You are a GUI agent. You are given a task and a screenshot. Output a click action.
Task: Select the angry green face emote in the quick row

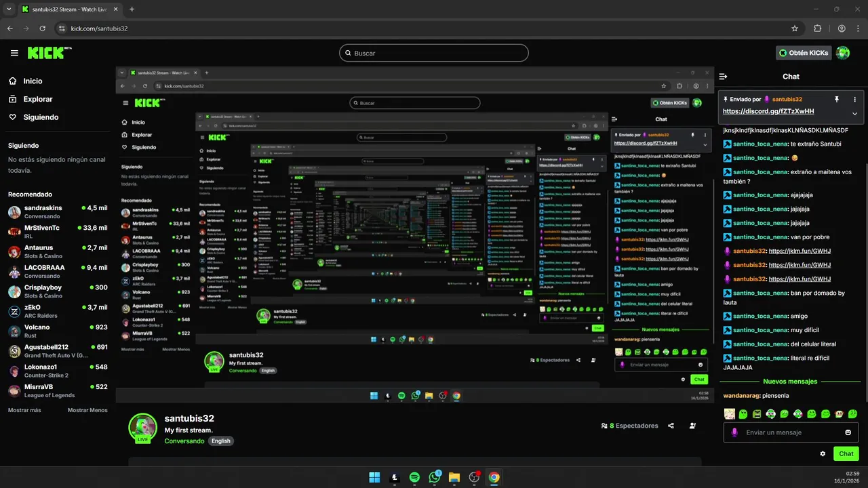pos(757,413)
